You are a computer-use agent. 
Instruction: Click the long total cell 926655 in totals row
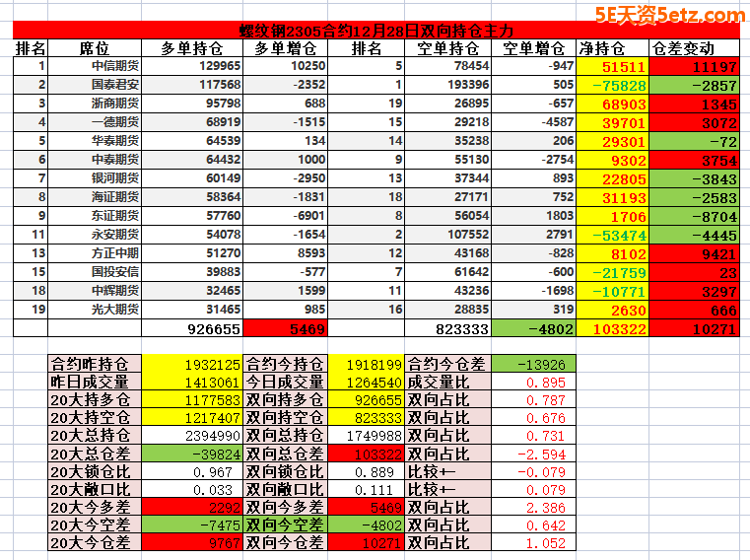click(x=192, y=328)
